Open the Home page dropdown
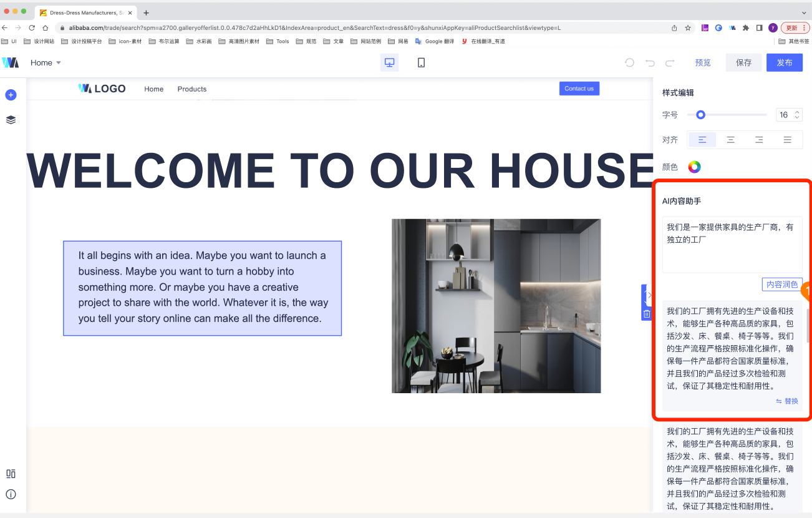 point(46,62)
